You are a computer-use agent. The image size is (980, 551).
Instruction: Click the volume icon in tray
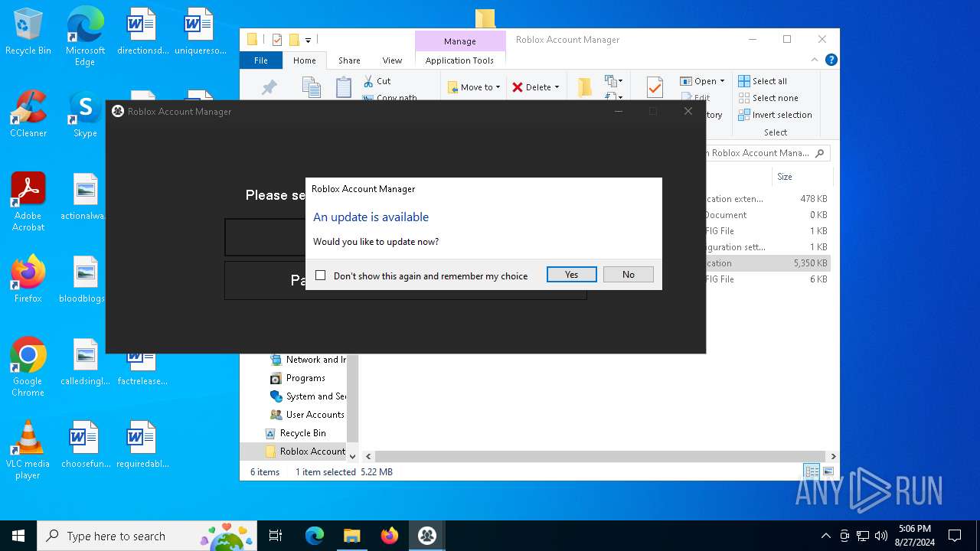click(881, 536)
